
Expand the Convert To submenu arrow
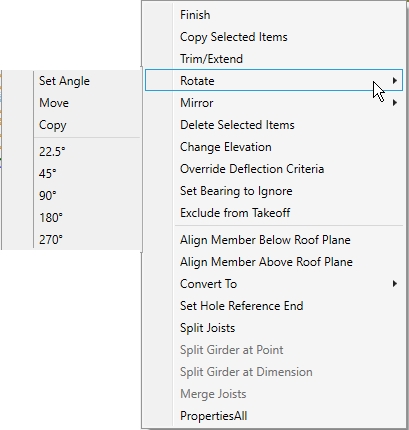[x=395, y=284]
